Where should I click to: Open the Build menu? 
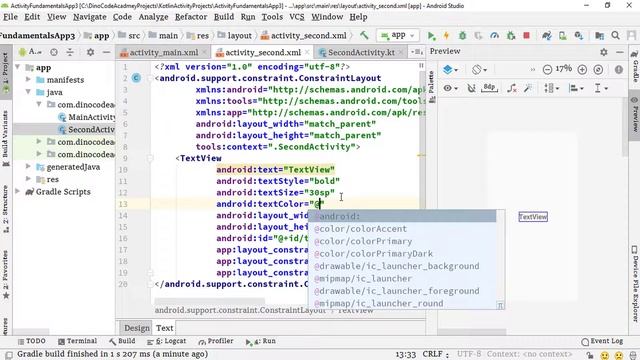(224, 17)
